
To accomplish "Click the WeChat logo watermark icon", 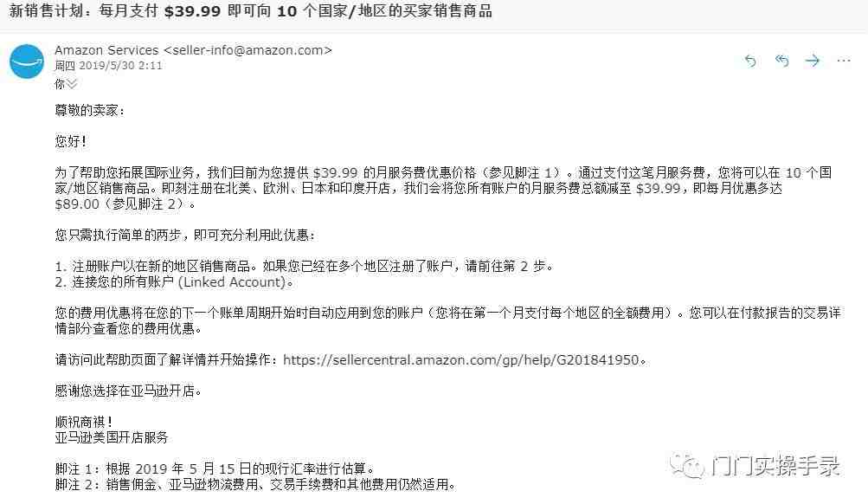I will 686,465.
